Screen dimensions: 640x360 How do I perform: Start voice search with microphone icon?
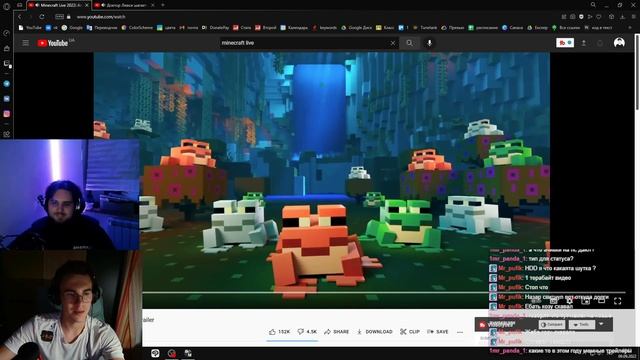[x=429, y=43]
